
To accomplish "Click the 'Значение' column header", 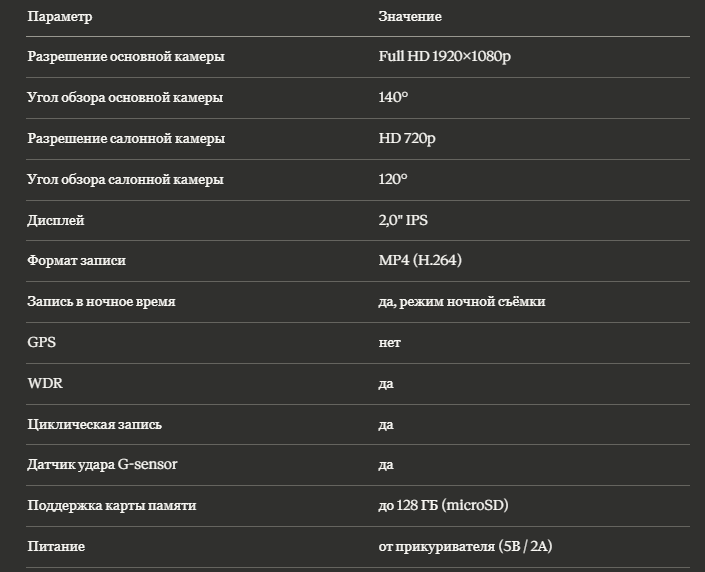I will pyautogui.click(x=410, y=17).
